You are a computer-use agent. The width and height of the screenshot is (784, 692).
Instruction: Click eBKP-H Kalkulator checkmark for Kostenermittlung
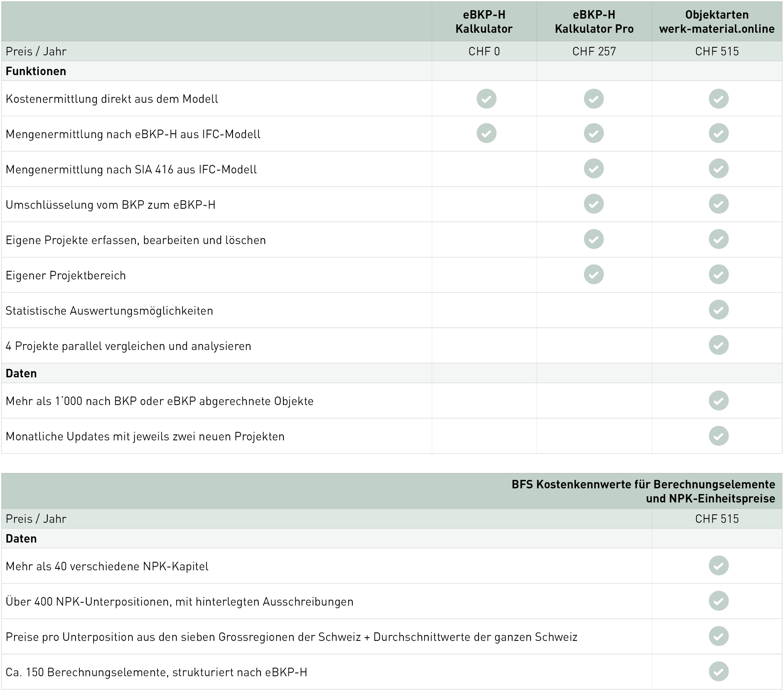(486, 99)
